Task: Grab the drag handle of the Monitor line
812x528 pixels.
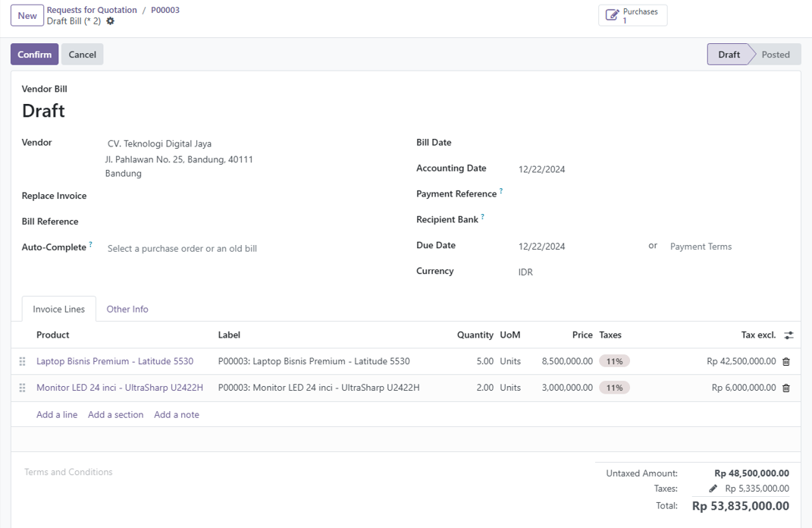Action: pos(22,388)
